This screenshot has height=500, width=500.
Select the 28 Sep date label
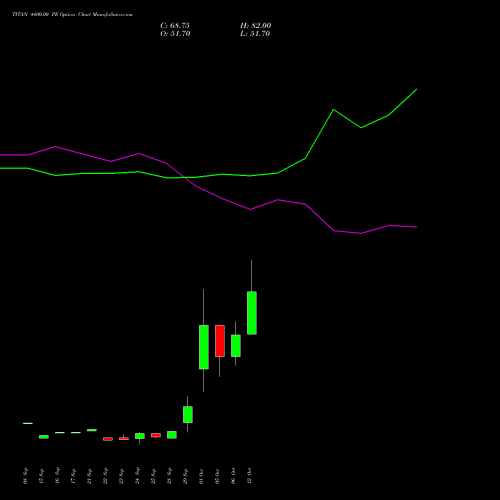tap(170, 476)
